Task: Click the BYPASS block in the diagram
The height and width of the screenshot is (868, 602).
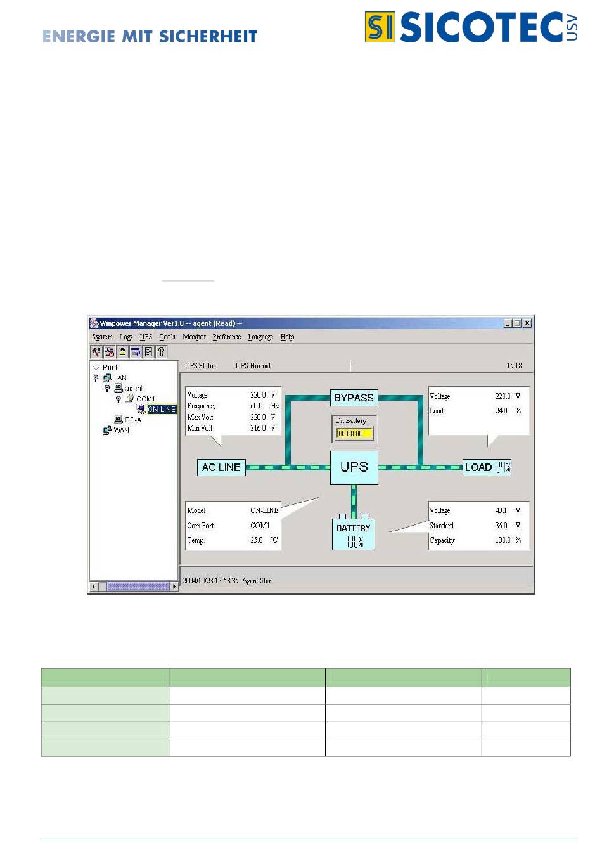Action: (354, 398)
